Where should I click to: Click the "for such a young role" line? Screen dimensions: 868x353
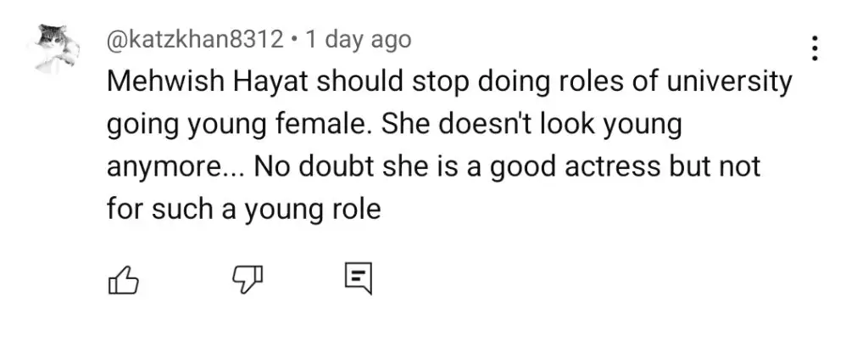[x=243, y=210]
